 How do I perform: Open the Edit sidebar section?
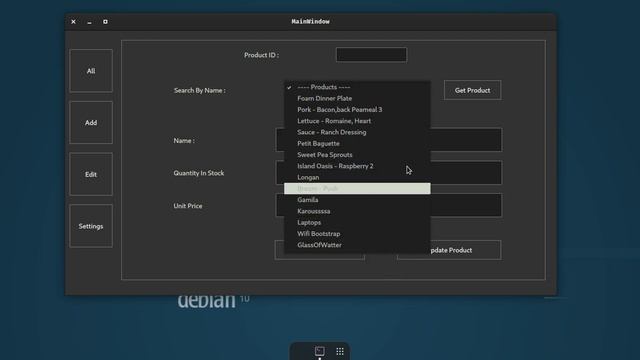point(91,174)
